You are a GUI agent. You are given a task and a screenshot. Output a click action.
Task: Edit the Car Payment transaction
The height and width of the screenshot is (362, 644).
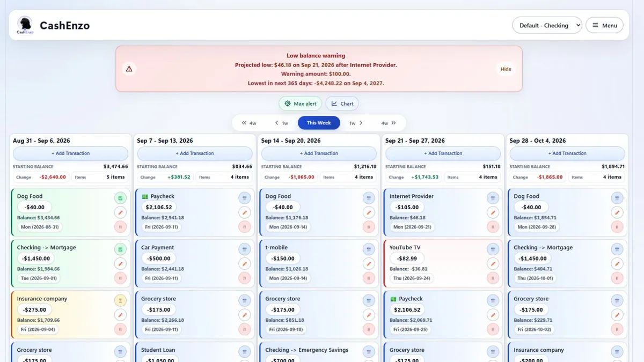[x=245, y=264]
